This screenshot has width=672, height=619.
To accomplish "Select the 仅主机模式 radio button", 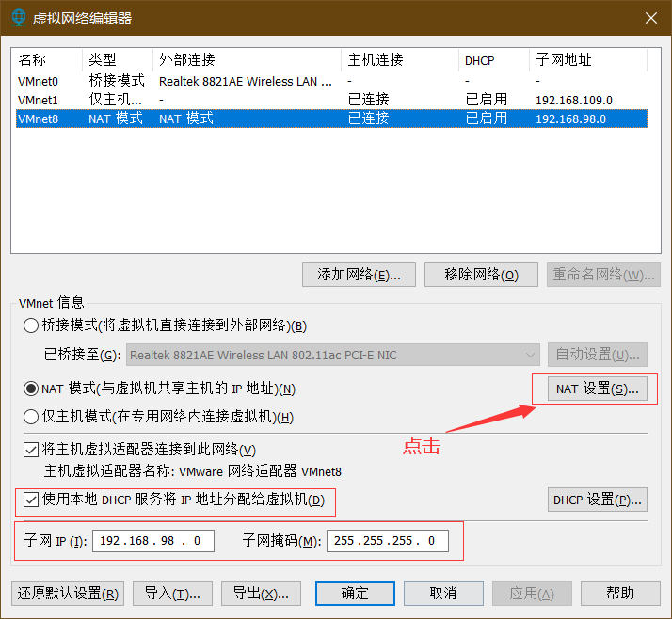I will tap(31, 417).
